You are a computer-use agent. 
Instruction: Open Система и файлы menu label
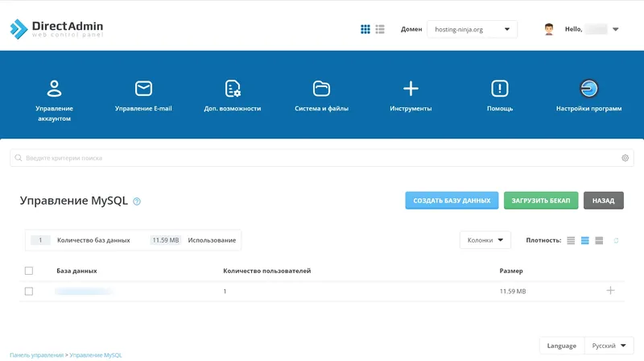pos(321,109)
